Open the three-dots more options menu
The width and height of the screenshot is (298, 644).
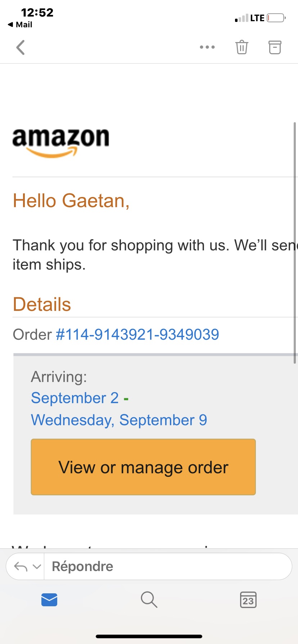pyautogui.click(x=207, y=47)
